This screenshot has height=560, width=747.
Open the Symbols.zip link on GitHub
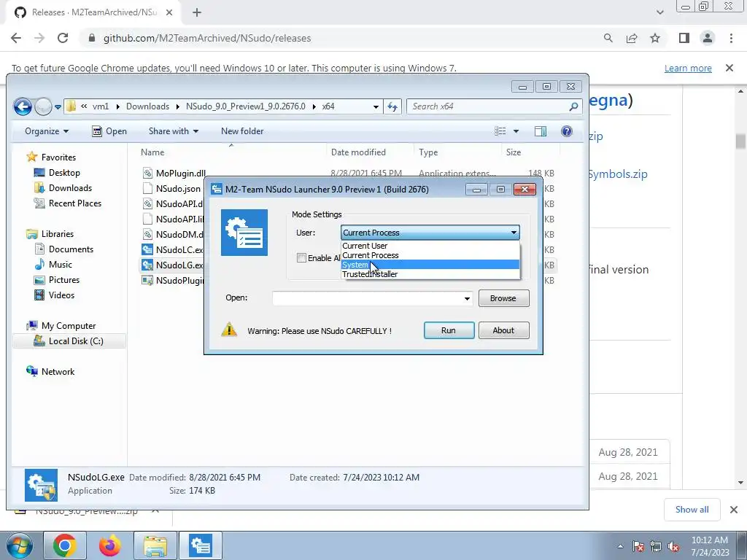coord(618,174)
